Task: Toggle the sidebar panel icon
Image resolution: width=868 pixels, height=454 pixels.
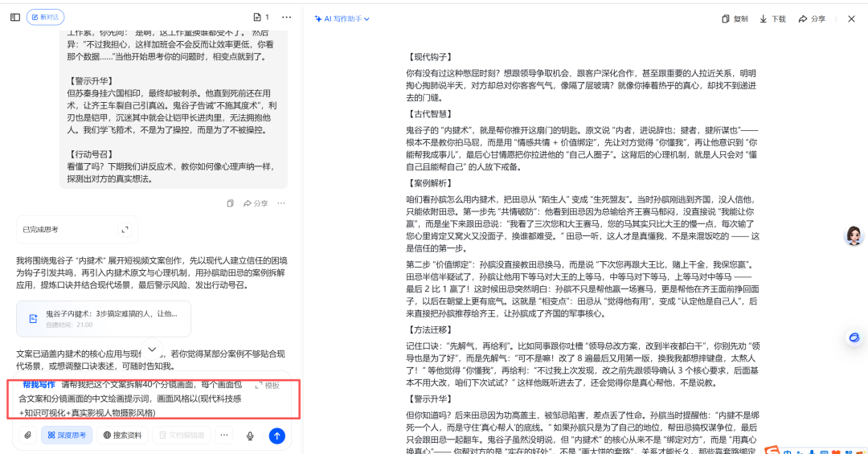Action: click(15, 17)
